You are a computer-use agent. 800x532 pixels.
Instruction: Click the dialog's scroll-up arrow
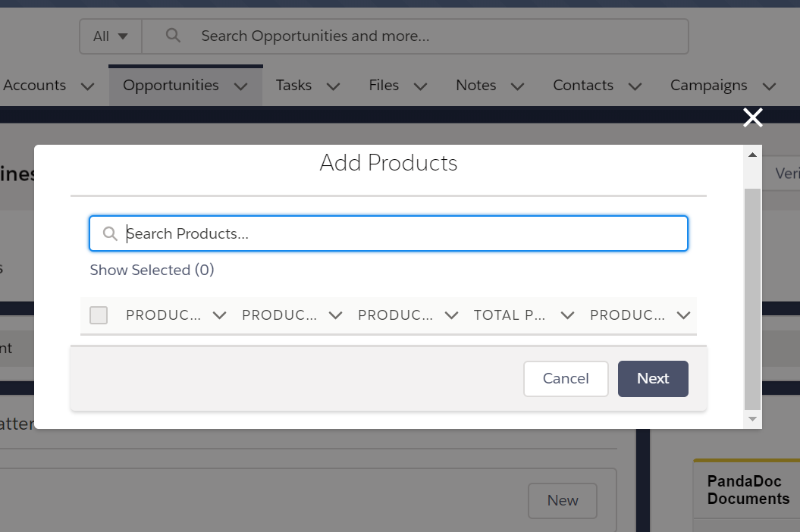coord(752,155)
